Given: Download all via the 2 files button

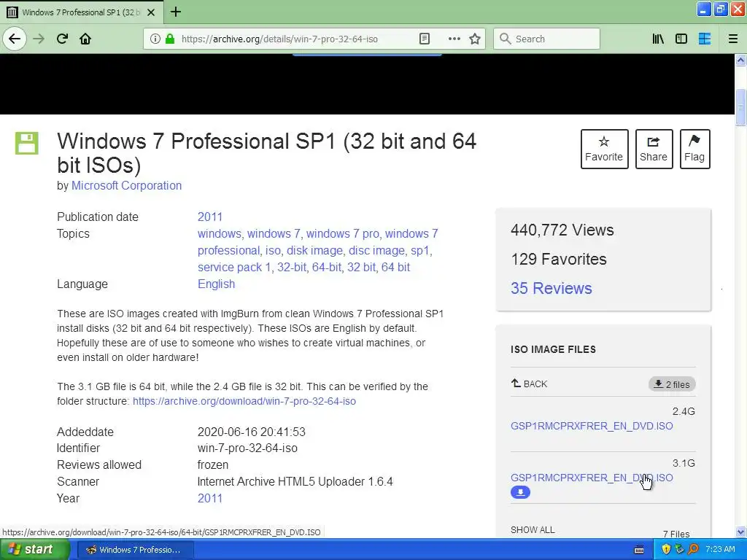Looking at the screenshot, I should point(672,384).
